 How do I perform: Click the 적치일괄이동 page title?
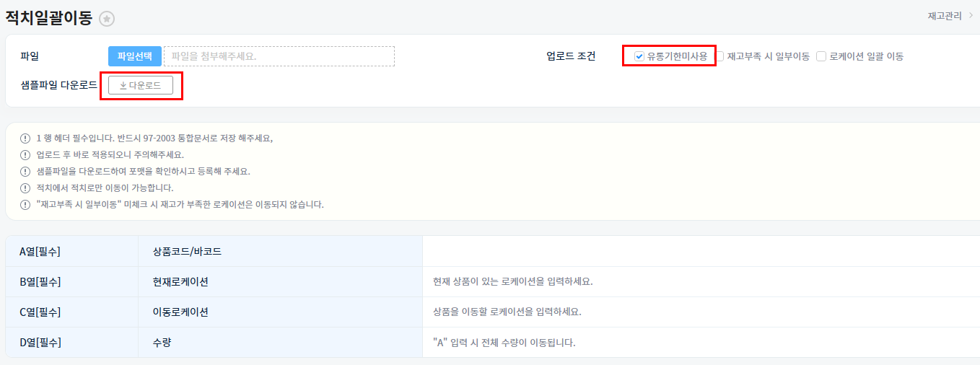[49, 18]
